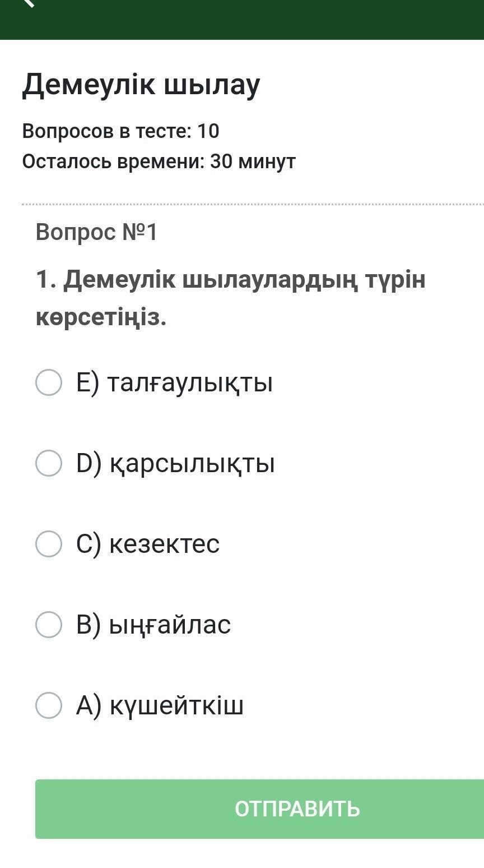This screenshot has height=868, width=484.
Task: Click the 'Осталось времени:' label
Action: click(113, 162)
